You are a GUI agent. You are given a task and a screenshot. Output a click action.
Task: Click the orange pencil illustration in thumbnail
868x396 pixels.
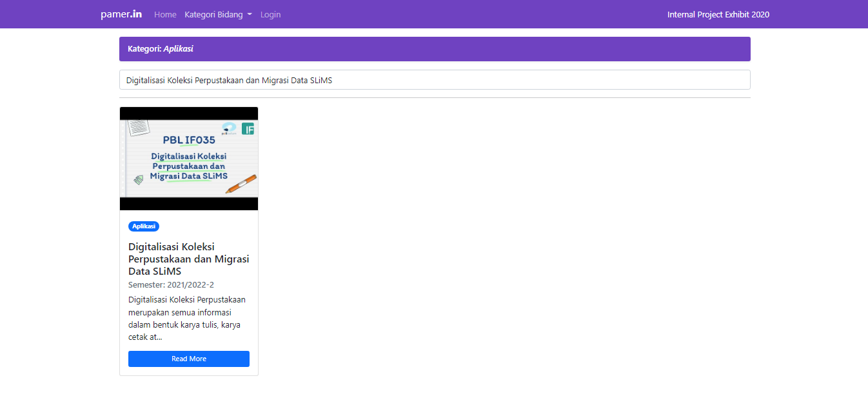coord(241,184)
